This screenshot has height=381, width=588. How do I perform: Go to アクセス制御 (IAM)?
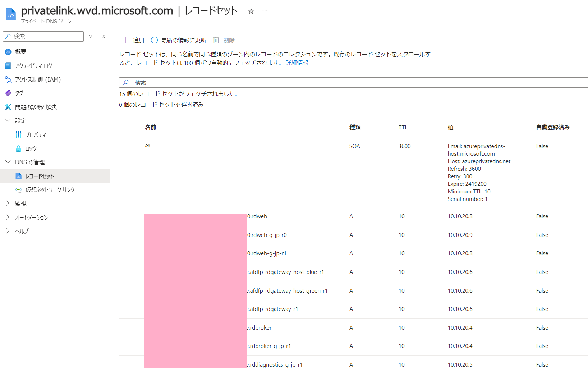38,79
